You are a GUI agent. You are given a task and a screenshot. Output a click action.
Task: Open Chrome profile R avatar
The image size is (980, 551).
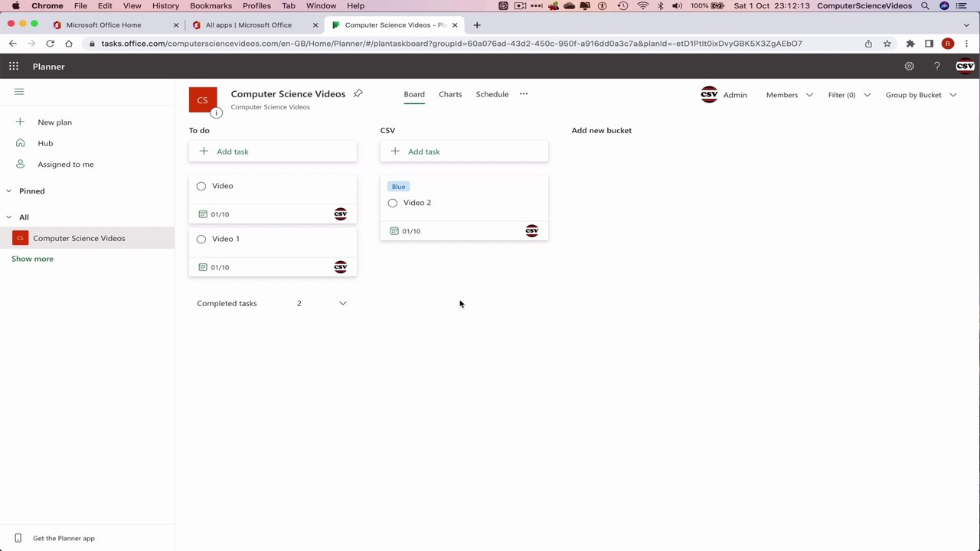(948, 44)
